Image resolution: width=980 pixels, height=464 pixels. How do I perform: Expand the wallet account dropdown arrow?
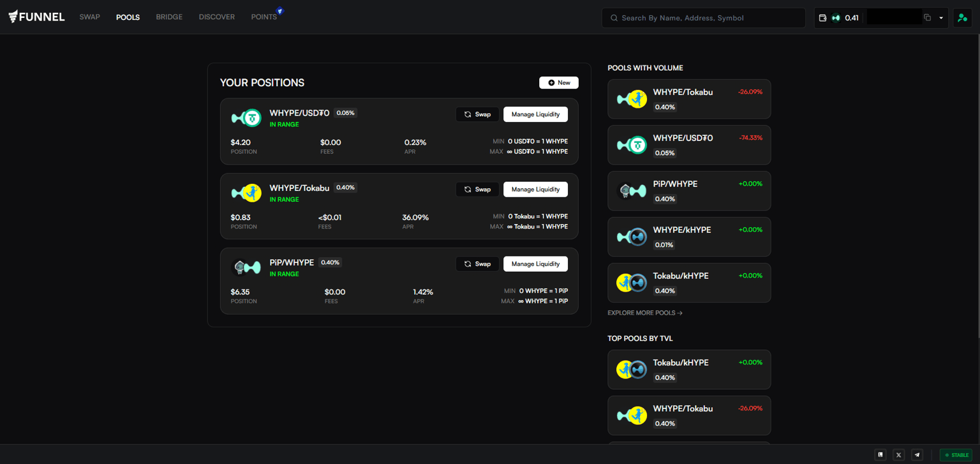[x=941, y=18]
